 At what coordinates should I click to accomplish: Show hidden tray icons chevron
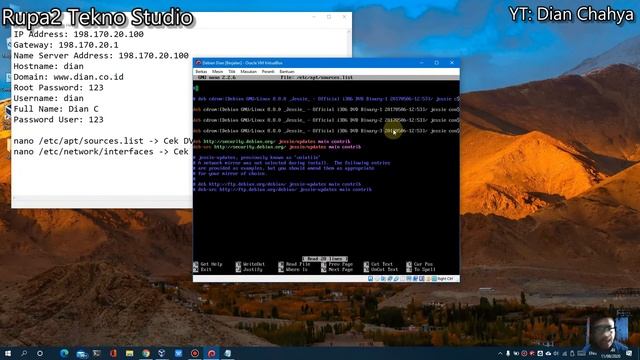click(x=500, y=353)
